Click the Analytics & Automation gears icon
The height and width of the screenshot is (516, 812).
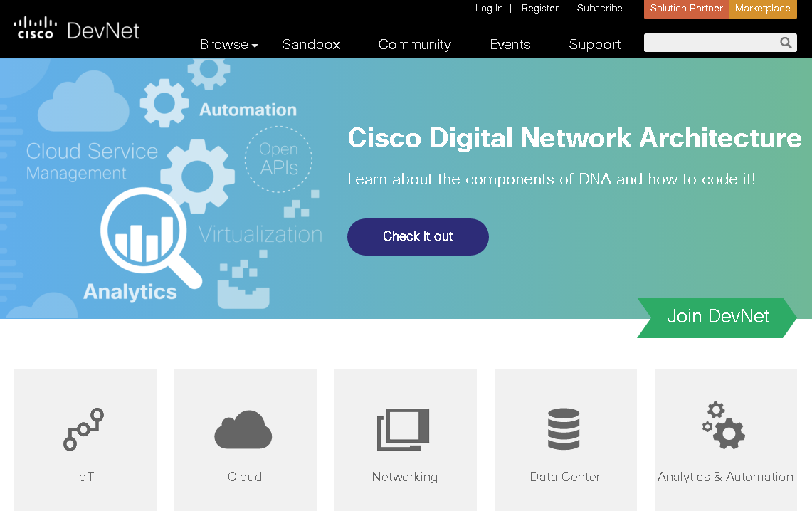coord(724,426)
